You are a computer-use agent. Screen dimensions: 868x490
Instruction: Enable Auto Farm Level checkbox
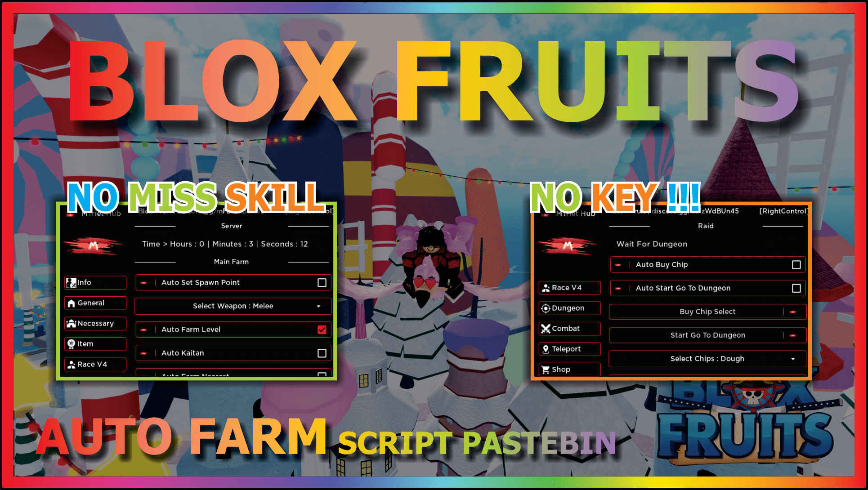[x=332, y=330]
